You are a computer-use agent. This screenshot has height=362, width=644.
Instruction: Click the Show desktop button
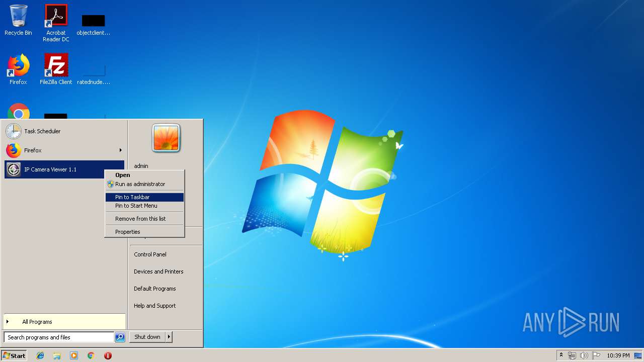pyautogui.click(x=638, y=355)
